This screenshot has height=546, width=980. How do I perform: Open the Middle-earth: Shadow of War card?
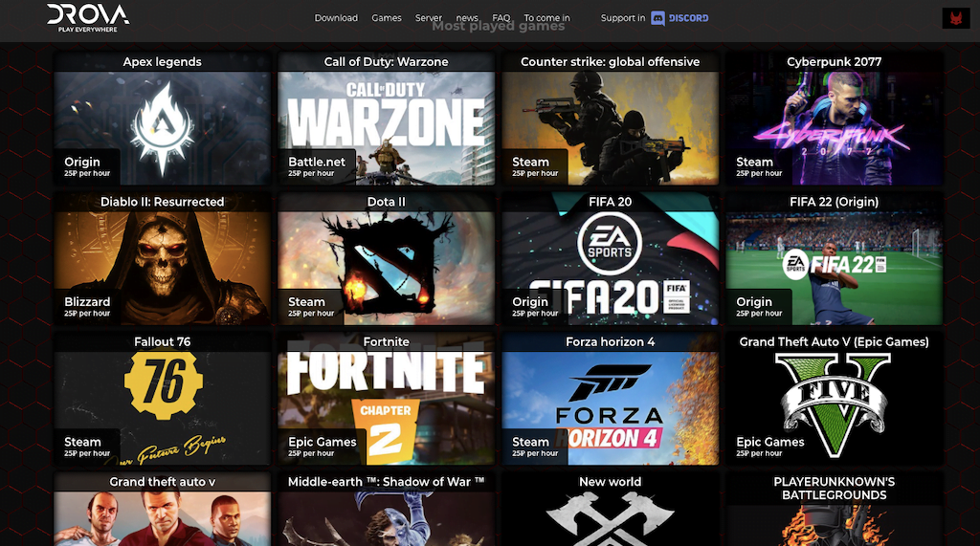pos(387,509)
